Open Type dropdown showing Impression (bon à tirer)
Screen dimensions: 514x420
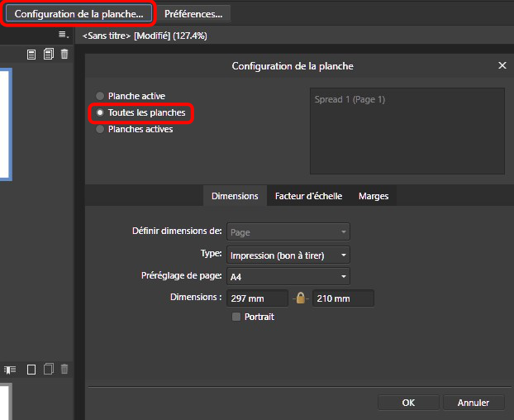click(288, 255)
